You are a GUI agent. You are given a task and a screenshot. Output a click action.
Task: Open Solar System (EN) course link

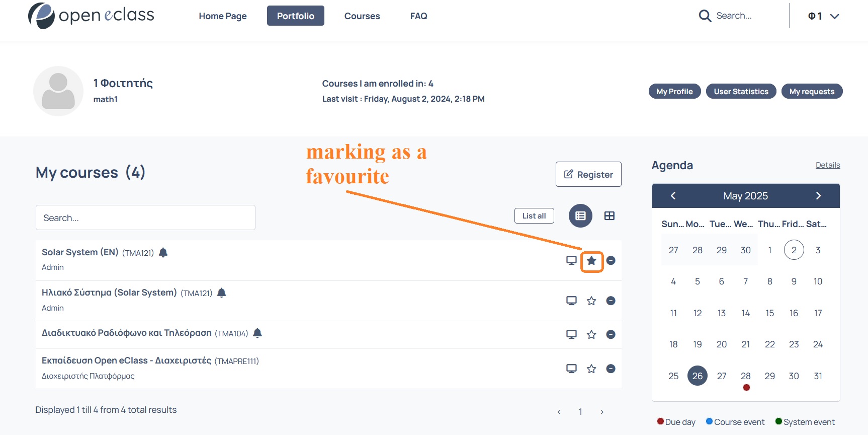pos(80,252)
